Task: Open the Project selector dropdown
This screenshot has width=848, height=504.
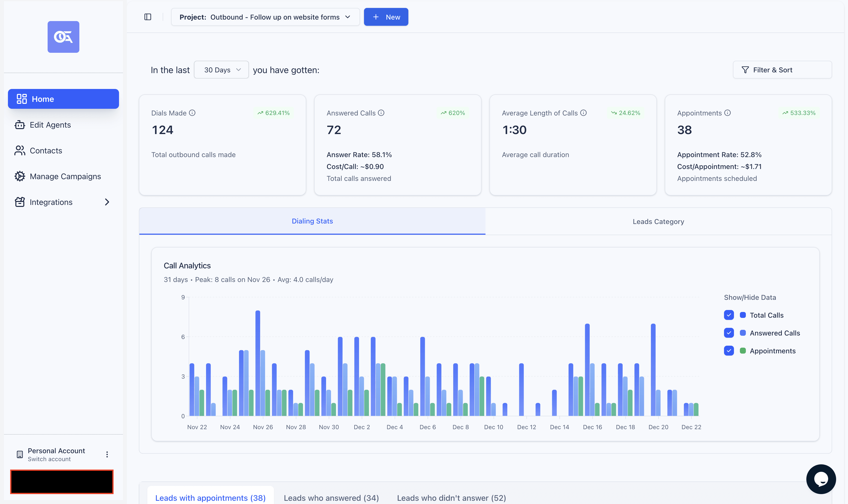Action: pyautogui.click(x=265, y=17)
